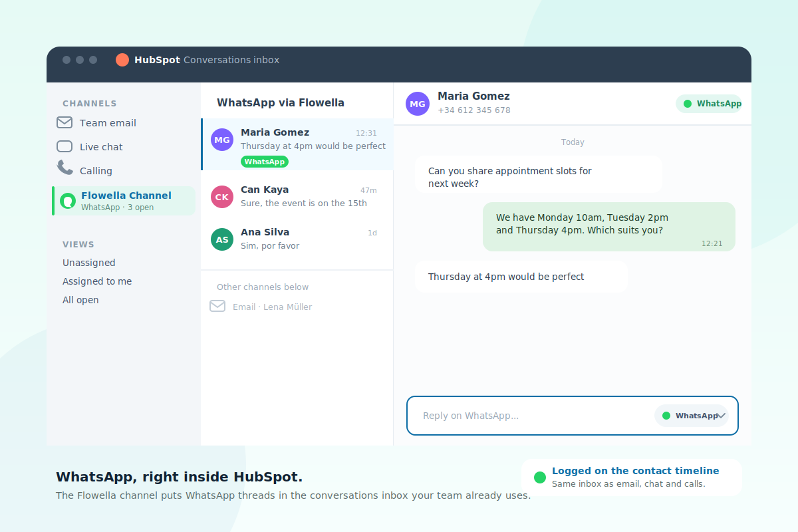This screenshot has width=798, height=532.
Task: Click the phone number +34 612 345 678
Action: [474, 110]
